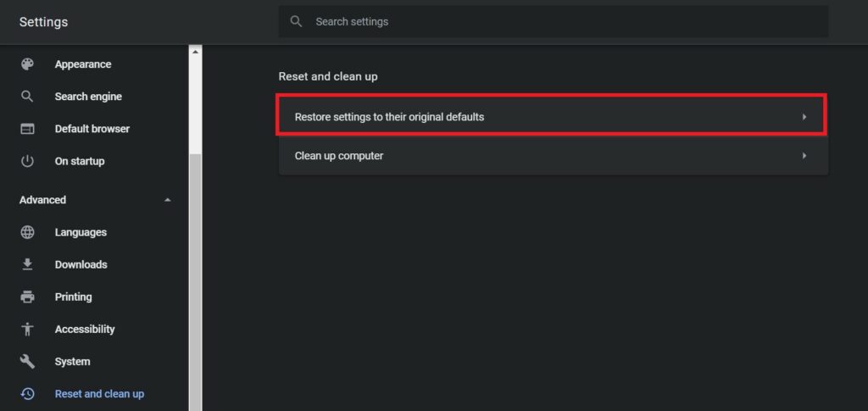Click the Reset and clean up clock icon
868x411 pixels.
click(27, 394)
